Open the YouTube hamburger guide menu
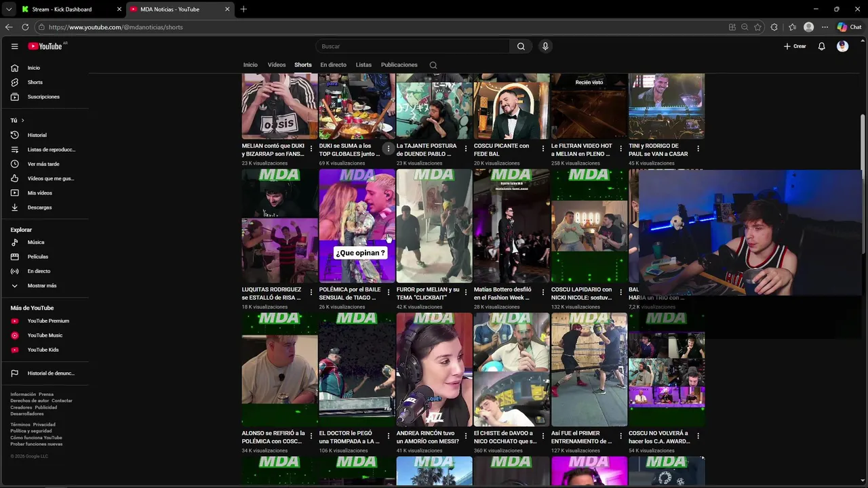 (14, 46)
